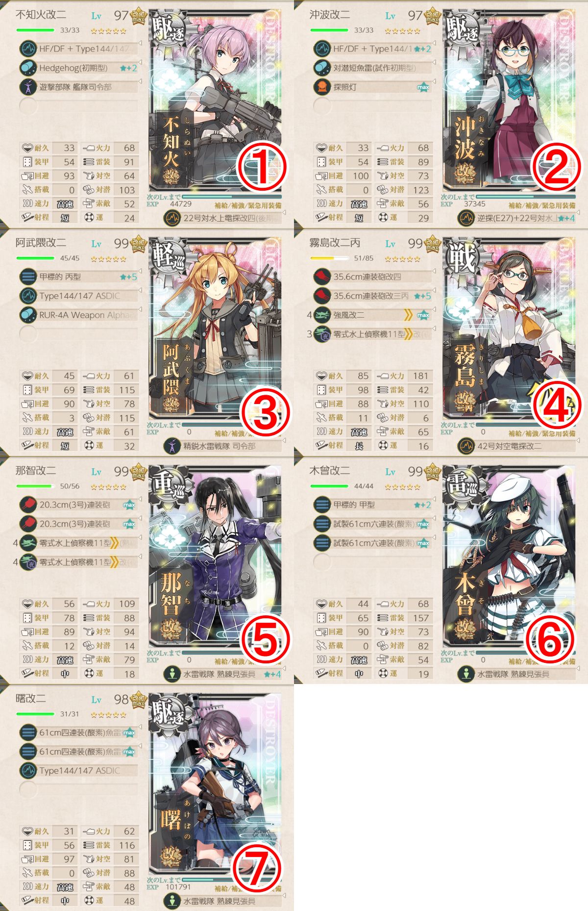The image size is (588, 911).
Task: Expand the arrow beside 那智's first 20.3cm(3号)連装砲
Action: pos(140,499)
